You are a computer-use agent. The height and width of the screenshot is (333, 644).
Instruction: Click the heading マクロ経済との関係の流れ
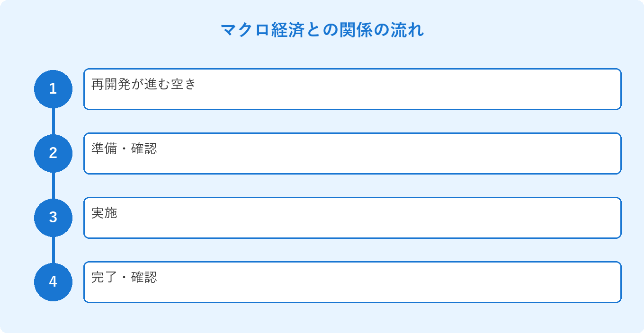click(x=322, y=30)
